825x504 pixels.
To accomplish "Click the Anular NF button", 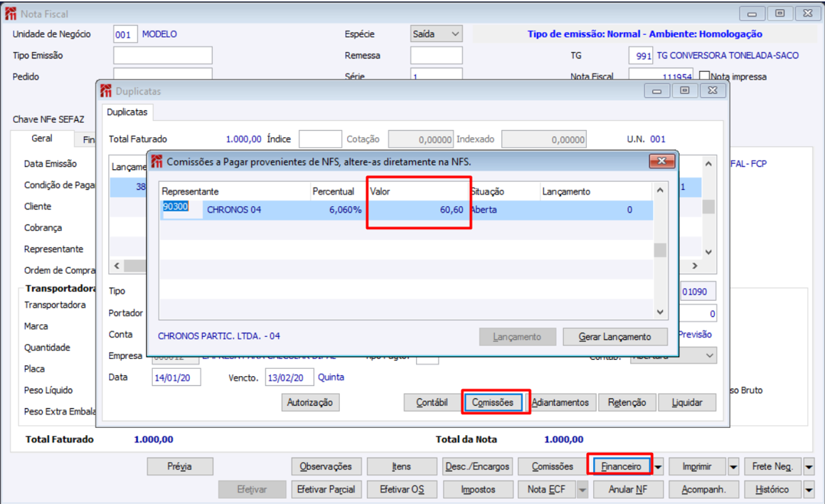I will point(628,489).
